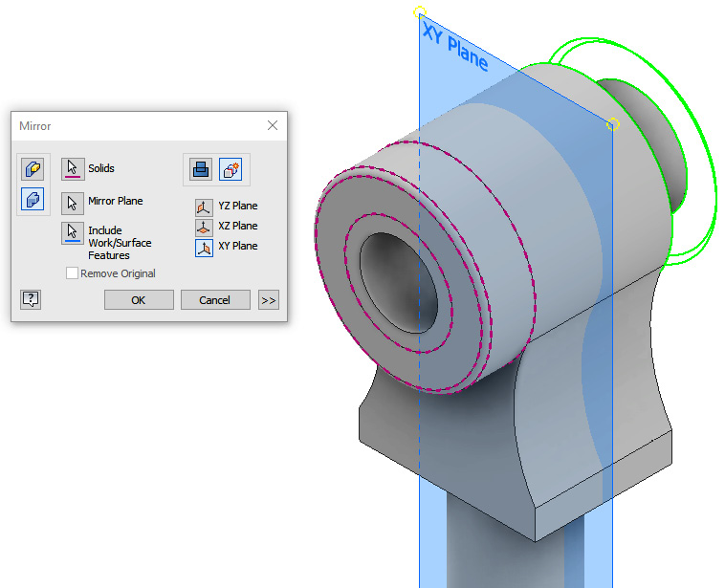
Task: Activate the Solids selection arrow button
Action: [x=73, y=168]
